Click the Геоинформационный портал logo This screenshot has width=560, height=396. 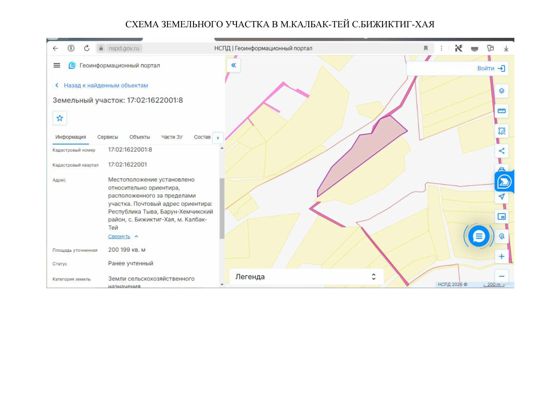click(x=72, y=65)
